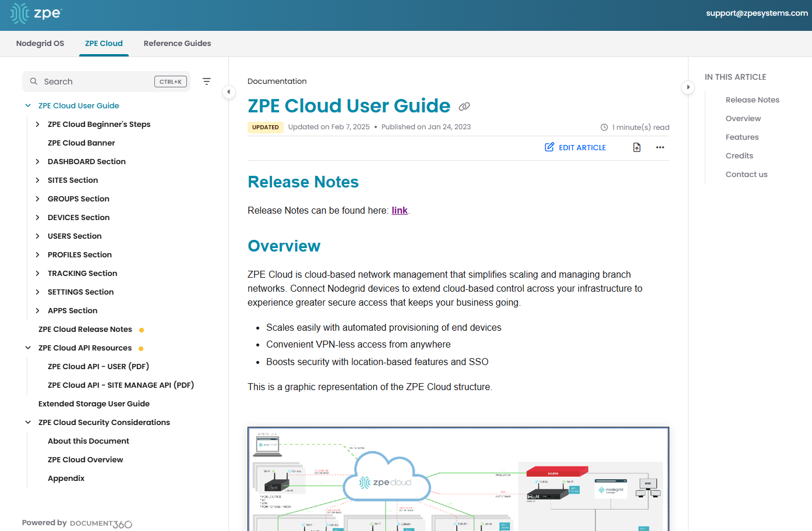Collapse the right table of contents arrow
This screenshot has height=531, width=812.
(x=688, y=87)
